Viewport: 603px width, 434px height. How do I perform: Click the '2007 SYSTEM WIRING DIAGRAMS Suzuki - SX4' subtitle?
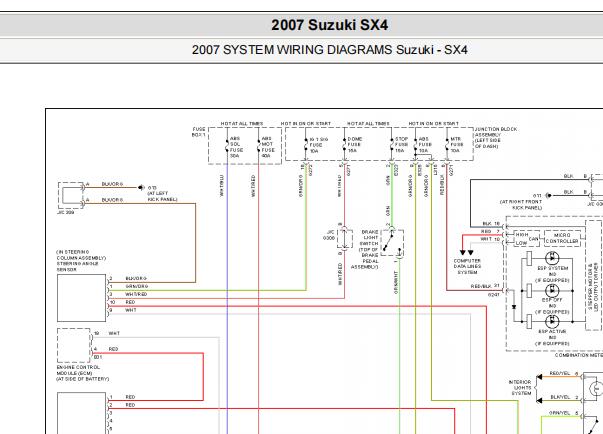pos(330,50)
